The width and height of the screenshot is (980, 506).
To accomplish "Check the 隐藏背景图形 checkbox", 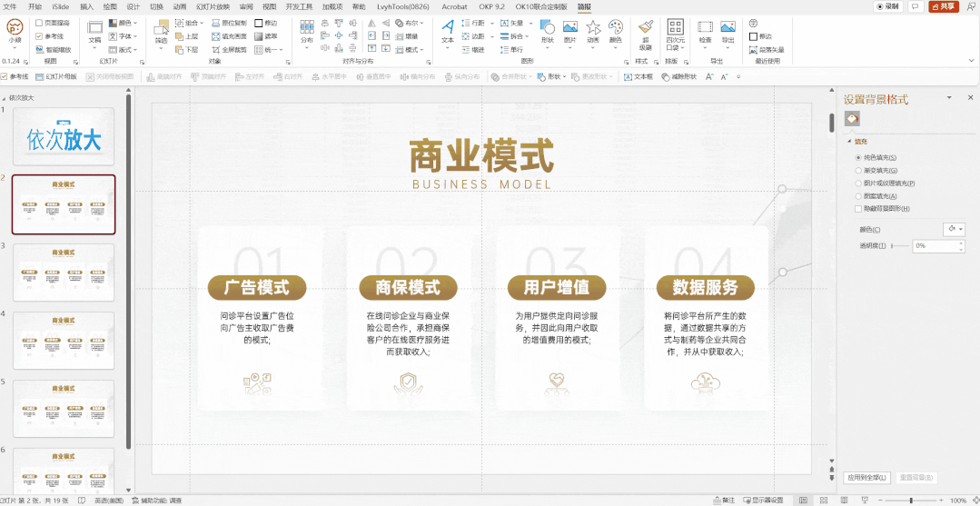I will pyautogui.click(x=857, y=208).
